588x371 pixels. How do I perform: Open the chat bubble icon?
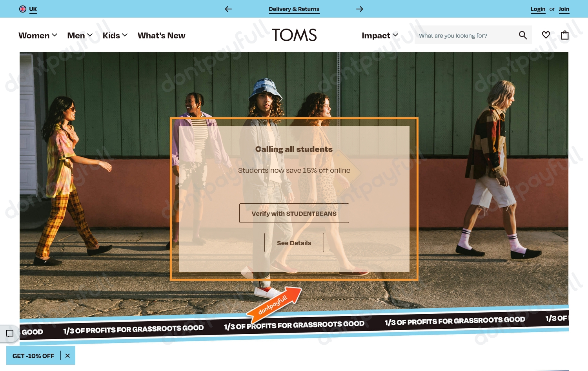pyautogui.click(x=10, y=333)
